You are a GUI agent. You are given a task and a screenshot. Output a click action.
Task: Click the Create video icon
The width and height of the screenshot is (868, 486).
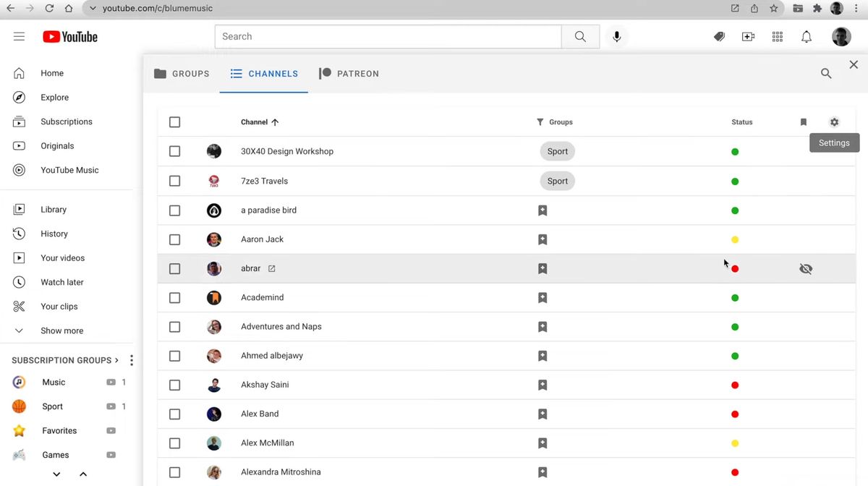(749, 37)
